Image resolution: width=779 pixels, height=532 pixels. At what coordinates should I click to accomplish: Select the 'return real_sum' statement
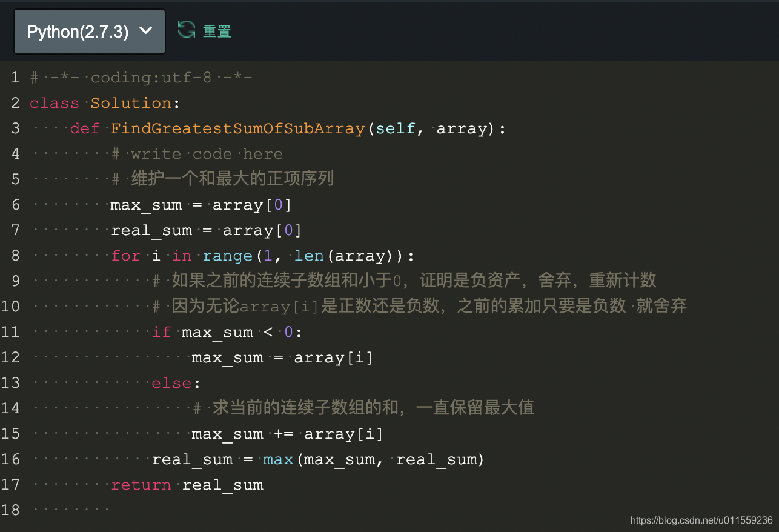187,484
